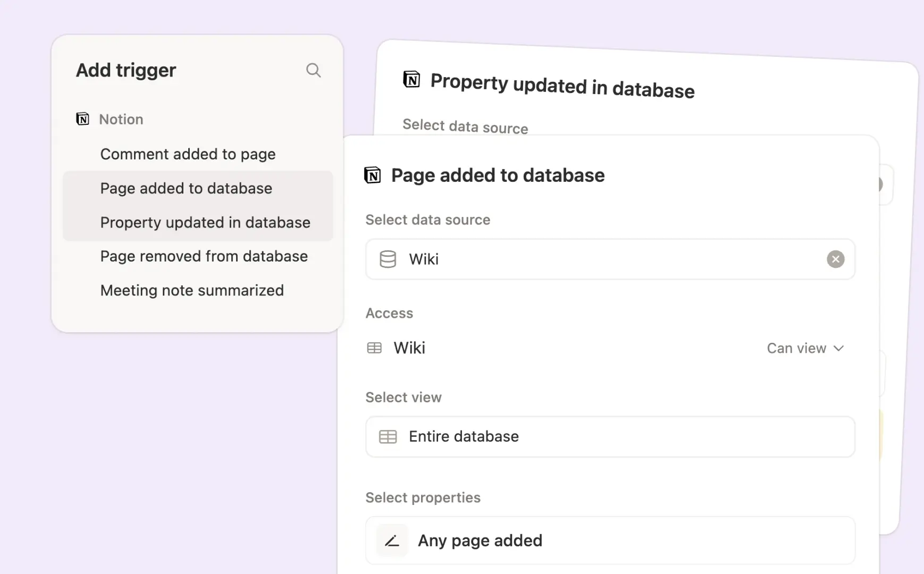924x574 pixels.
Task: Click the Select properties label
Action: (x=423, y=497)
